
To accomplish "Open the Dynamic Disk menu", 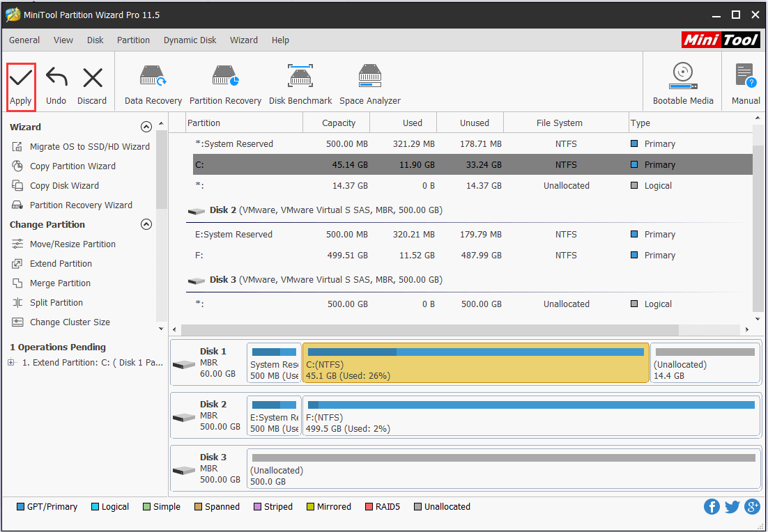I will coord(190,40).
